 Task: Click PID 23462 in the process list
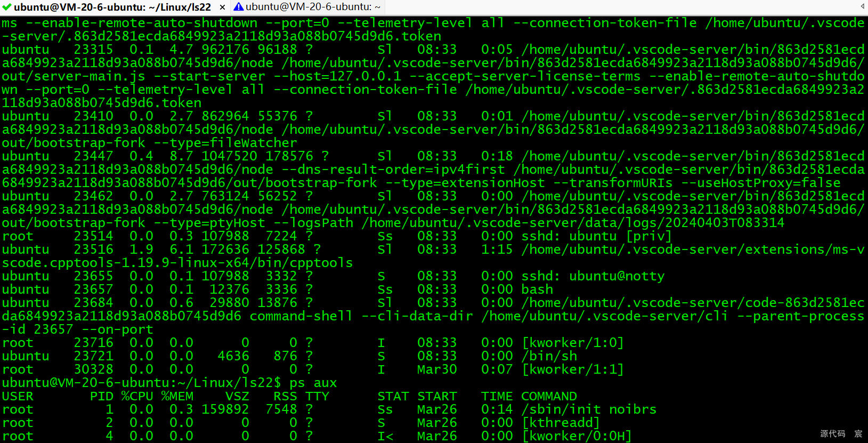93,196
